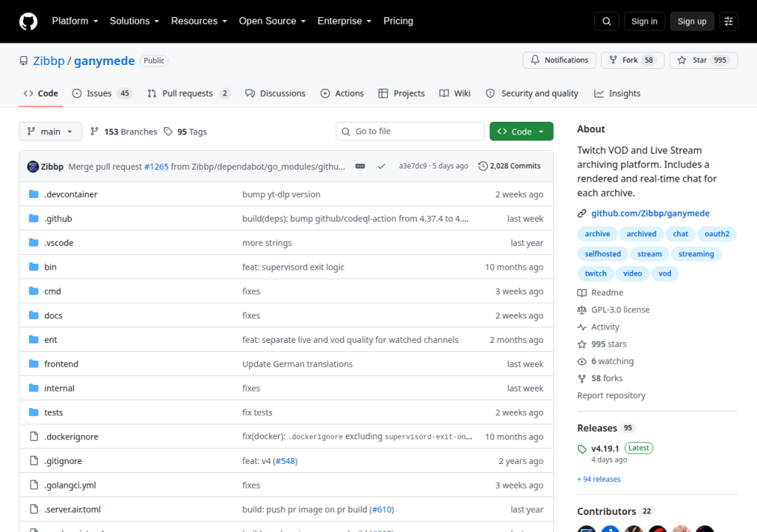
Task: View repository Activity
Action: (598, 327)
